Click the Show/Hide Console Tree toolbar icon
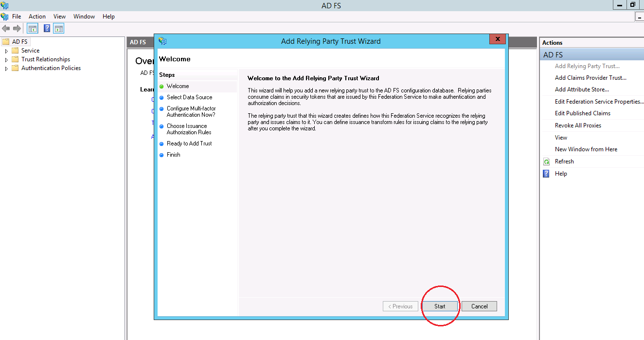644x340 pixels. coord(33,29)
